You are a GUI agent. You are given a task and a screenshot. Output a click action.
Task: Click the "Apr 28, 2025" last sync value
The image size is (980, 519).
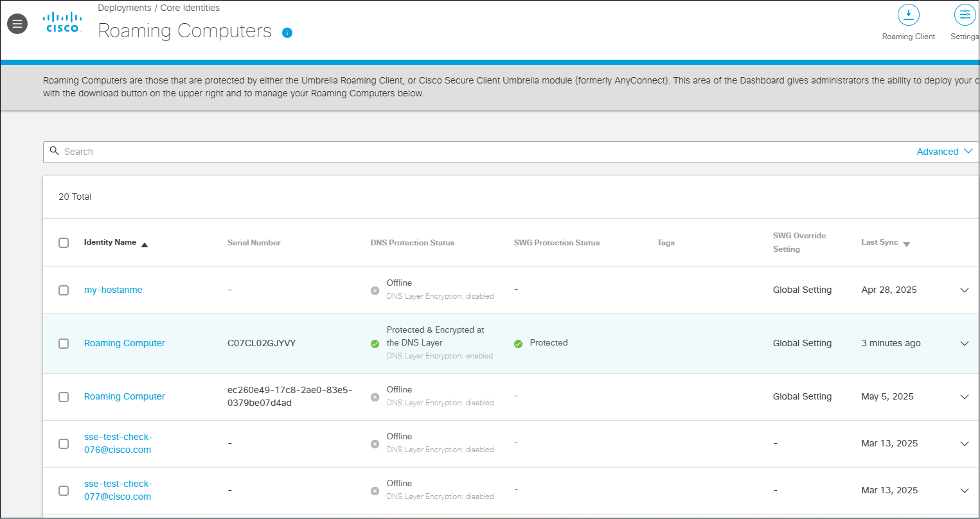[889, 290]
